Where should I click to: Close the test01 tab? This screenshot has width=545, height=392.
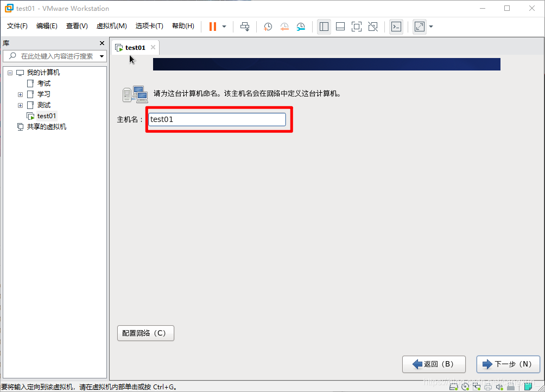coord(153,47)
